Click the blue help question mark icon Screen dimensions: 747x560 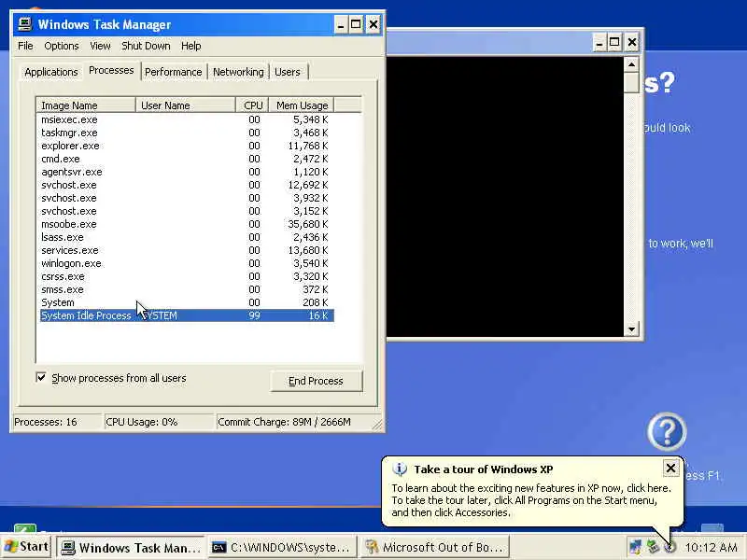pyautogui.click(x=667, y=431)
